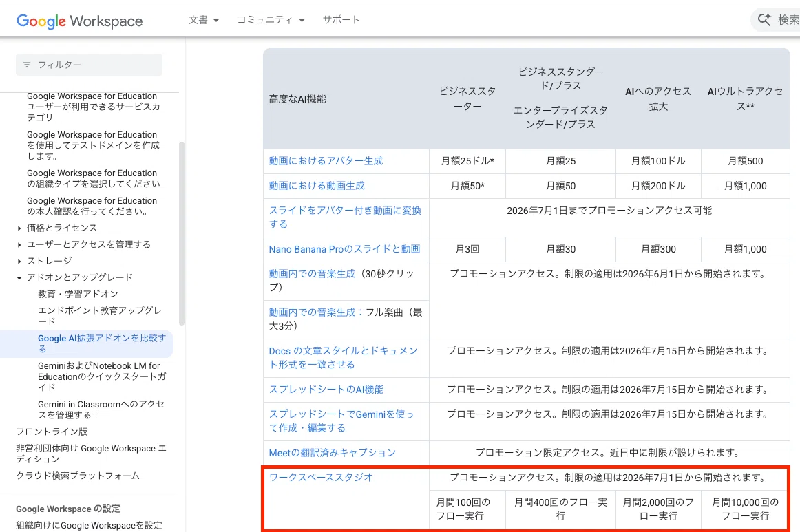Open Docs の文章スタイル link
This screenshot has width=800, height=532.
344,358
